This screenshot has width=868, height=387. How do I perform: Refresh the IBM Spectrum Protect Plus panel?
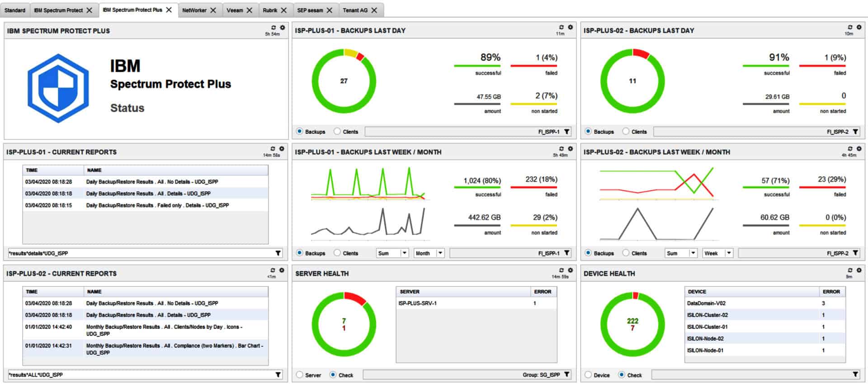273,28
